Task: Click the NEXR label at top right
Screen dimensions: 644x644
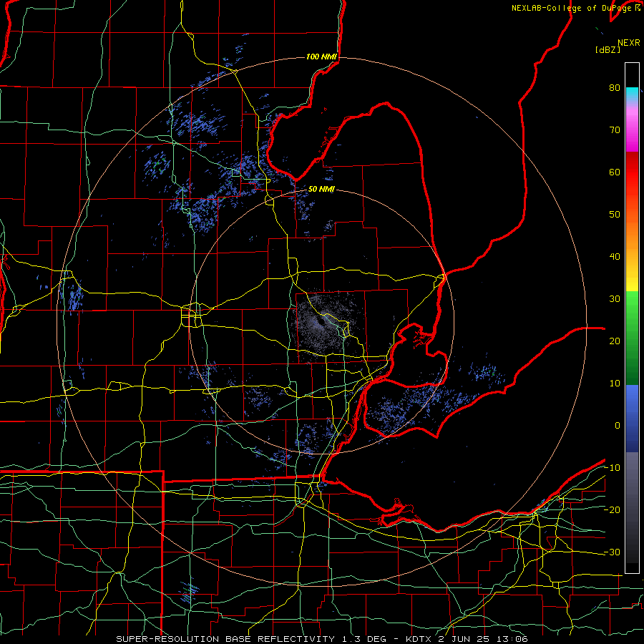Action: pos(629,43)
